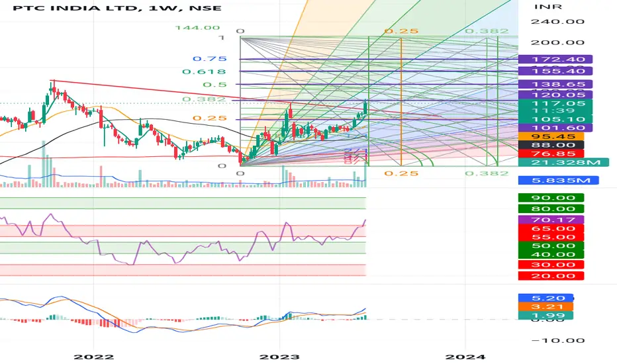Click the red 55.00 RSI level tag
The width and height of the screenshot is (617, 364).
pos(551,237)
